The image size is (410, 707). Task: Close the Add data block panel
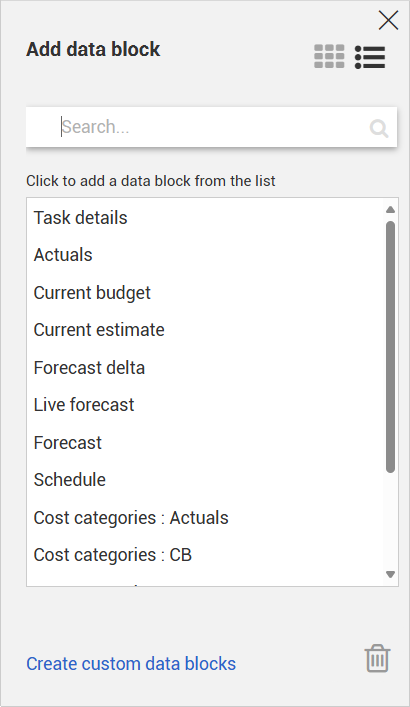pos(388,20)
